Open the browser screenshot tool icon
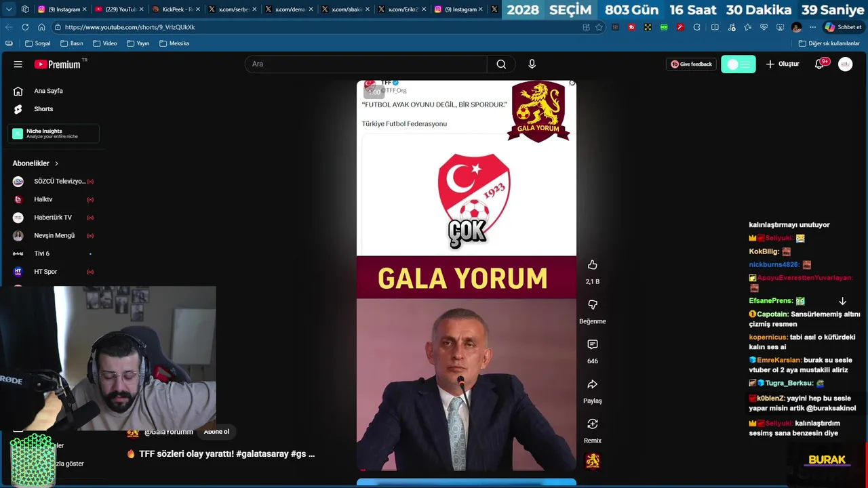This screenshot has height=488, width=868. pos(780,27)
